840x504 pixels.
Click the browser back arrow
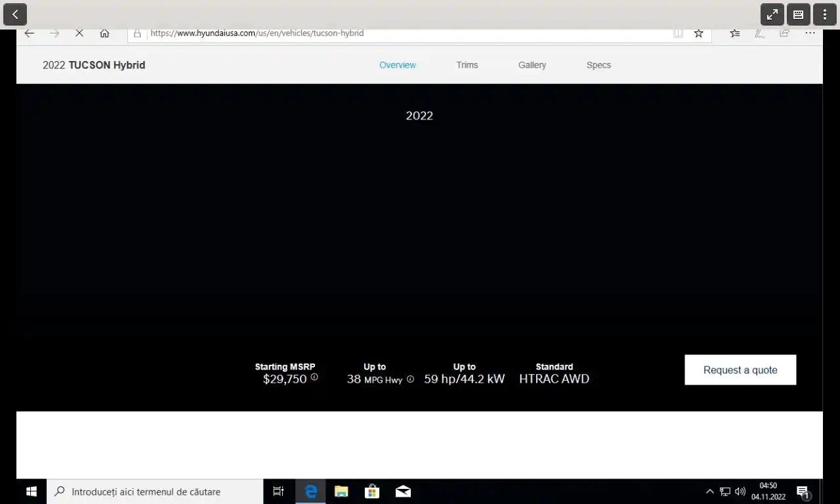click(29, 33)
